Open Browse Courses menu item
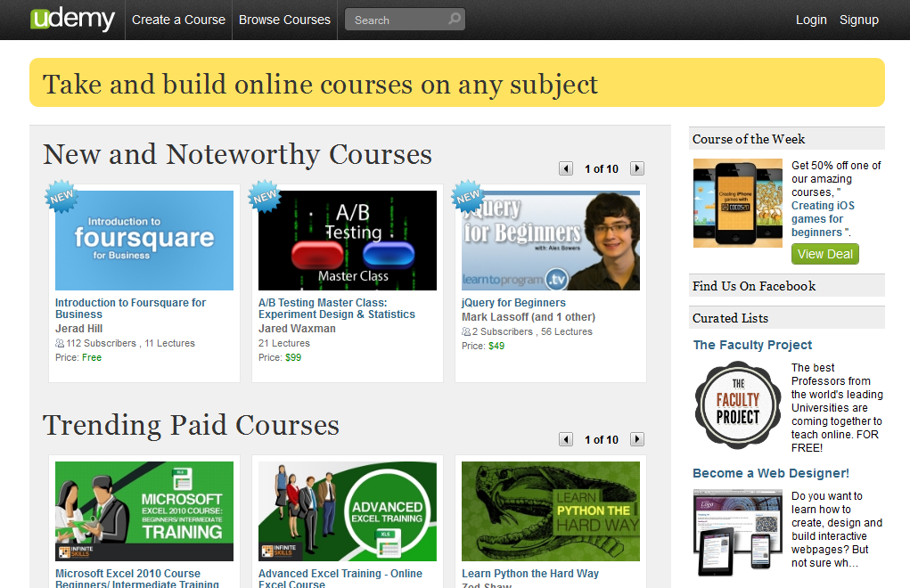 point(284,20)
